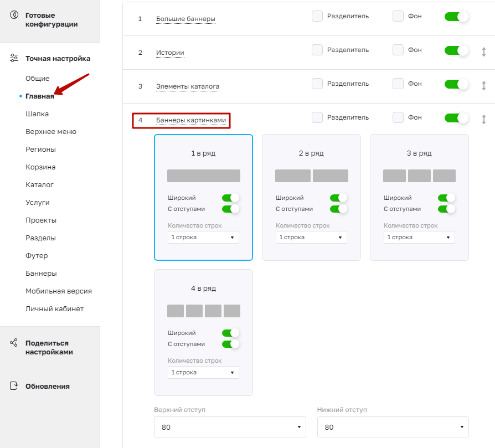Screen dimensions: 495x448
Task: Select the 2 в ряд layout preview
Action: [312, 176]
